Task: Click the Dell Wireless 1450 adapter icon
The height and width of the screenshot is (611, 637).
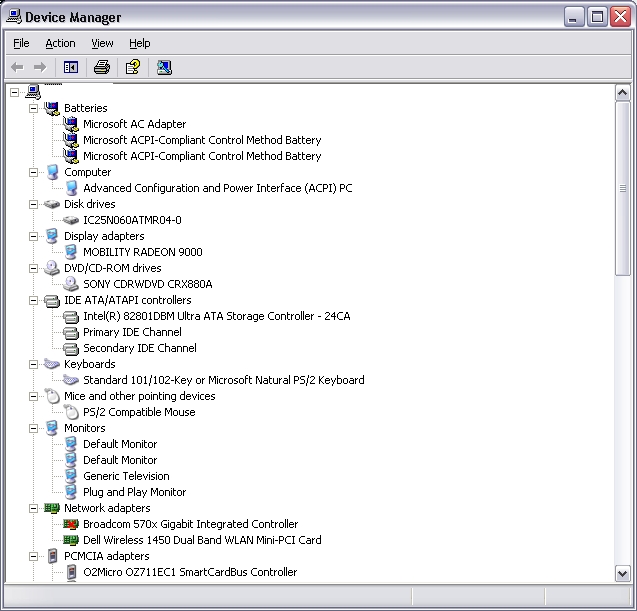Action: click(71, 540)
